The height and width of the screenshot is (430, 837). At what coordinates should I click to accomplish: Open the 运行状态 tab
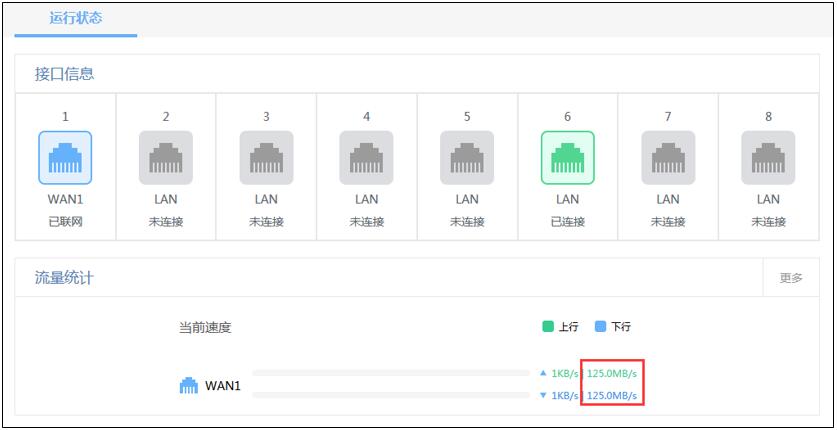pos(76,19)
